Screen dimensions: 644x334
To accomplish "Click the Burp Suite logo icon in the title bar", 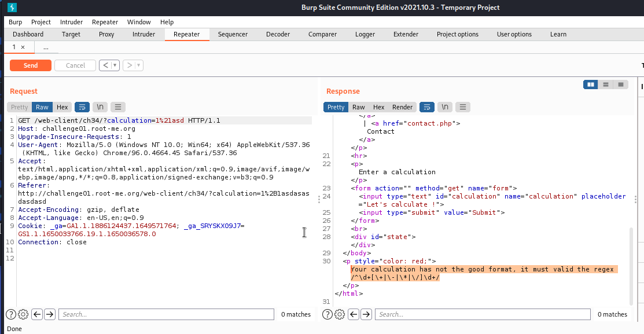I will [12, 8].
